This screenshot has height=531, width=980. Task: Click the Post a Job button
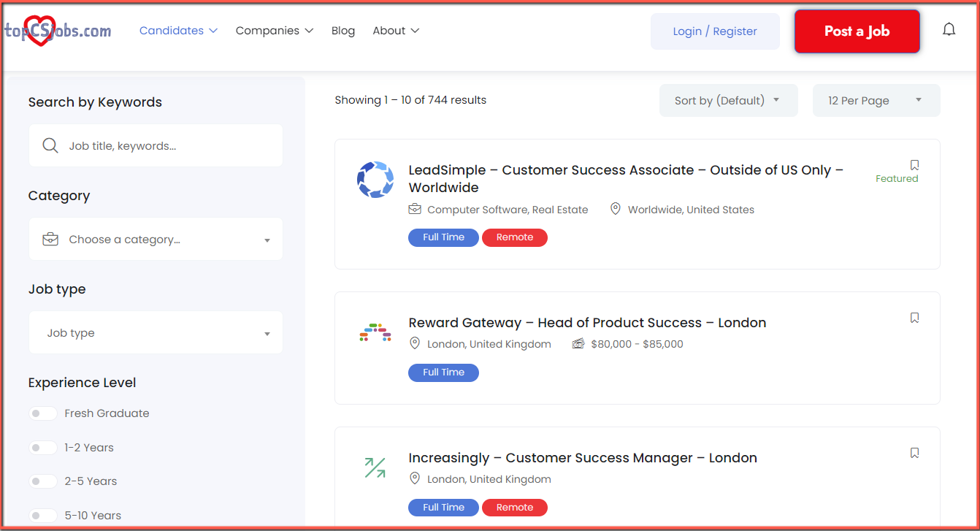coord(857,31)
